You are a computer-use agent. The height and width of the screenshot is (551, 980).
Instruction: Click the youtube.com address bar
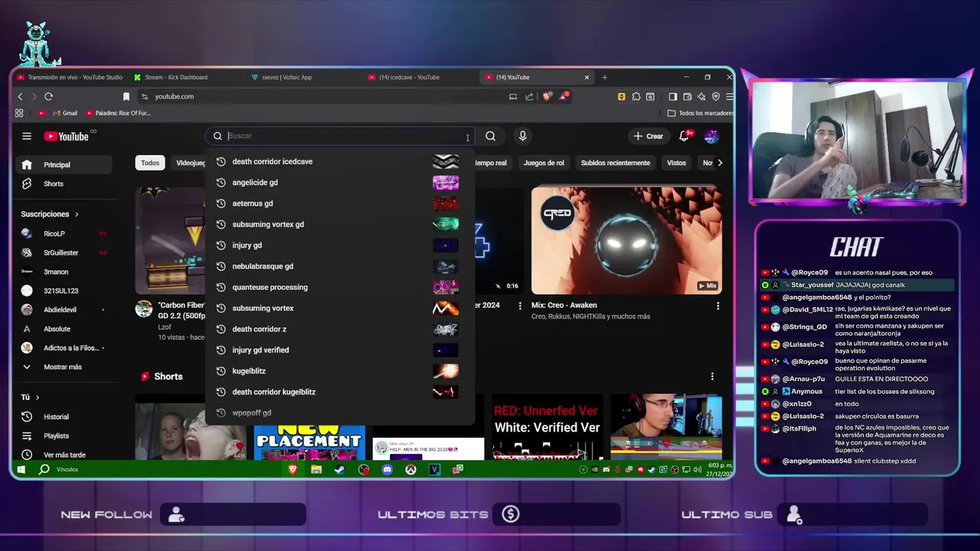coord(322,96)
